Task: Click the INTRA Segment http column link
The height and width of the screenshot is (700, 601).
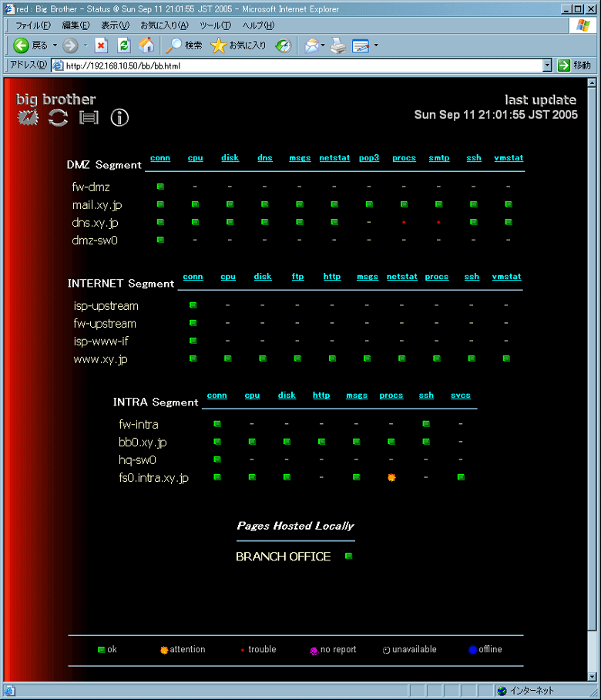Action: [x=321, y=395]
